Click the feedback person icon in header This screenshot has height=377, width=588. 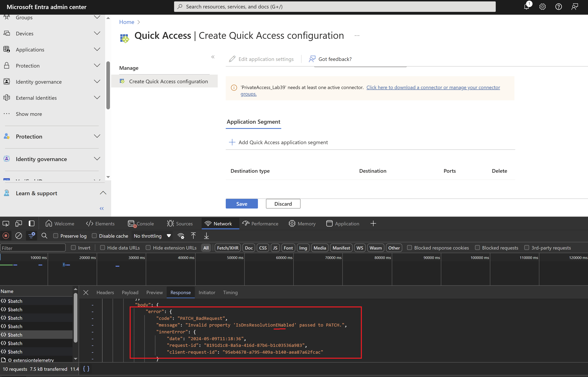point(575,7)
